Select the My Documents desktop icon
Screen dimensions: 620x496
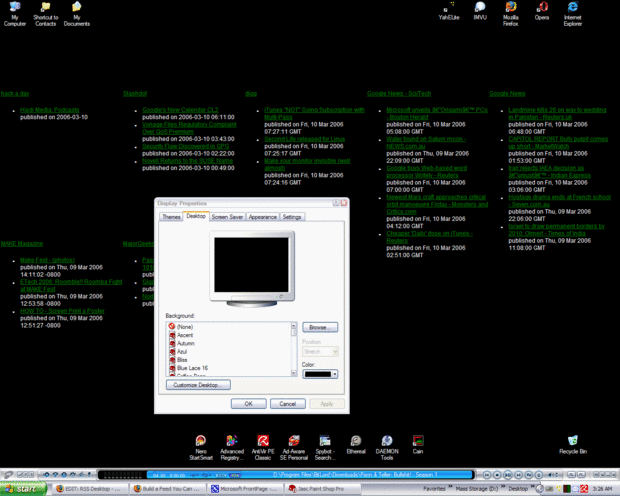click(x=77, y=14)
